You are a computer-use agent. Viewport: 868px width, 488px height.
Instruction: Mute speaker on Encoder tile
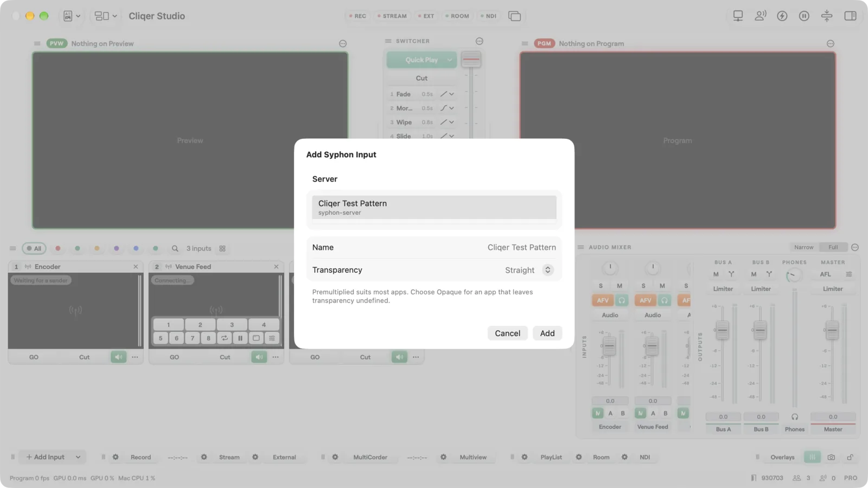pyautogui.click(x=119, y=357)
